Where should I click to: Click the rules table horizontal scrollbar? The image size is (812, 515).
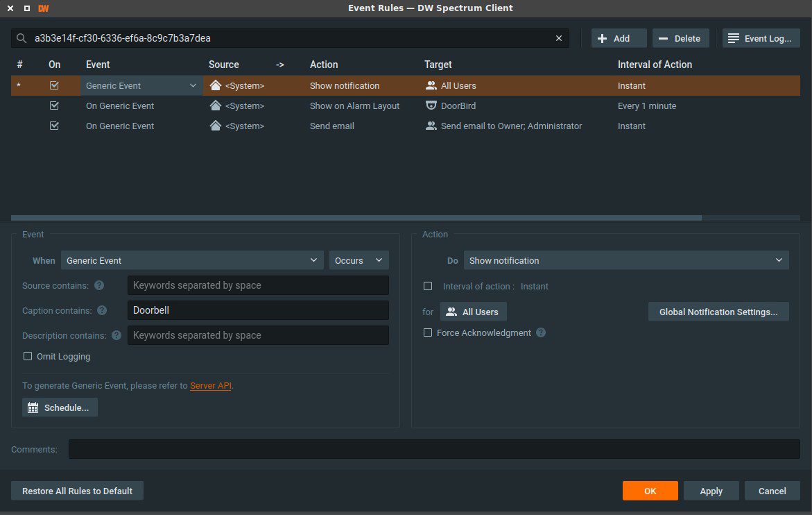[356, 218]
